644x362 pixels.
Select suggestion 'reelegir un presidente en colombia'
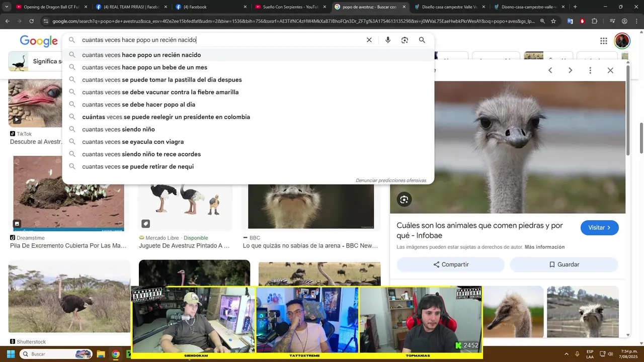coord(248,117)
